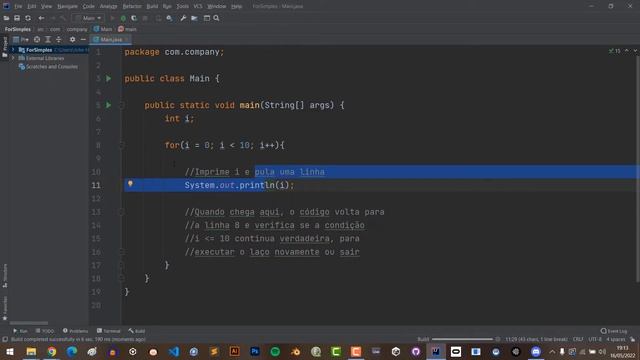Click the green run gutter arrow beside class Main
This screenshot has width=640, height=360.
tap(109, 78)
